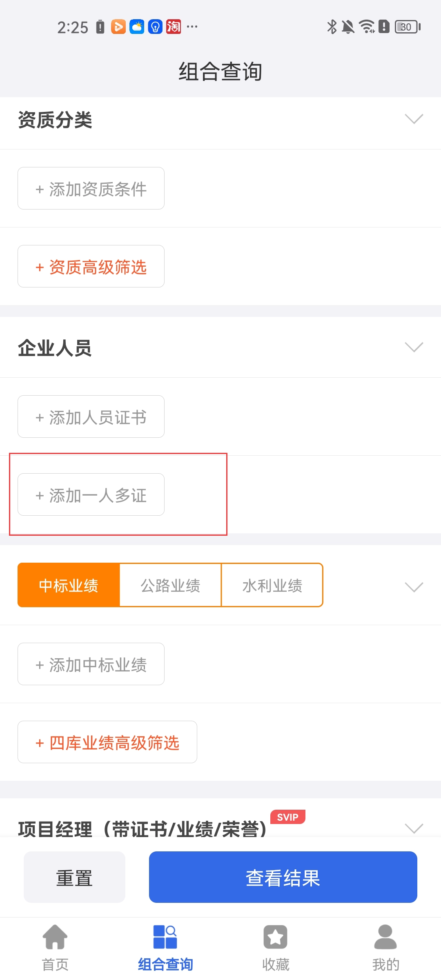Image resolution: width=441 pixels, height=980 pixels.
Task: Tap the muted bell notification icon
Action: 348,27
